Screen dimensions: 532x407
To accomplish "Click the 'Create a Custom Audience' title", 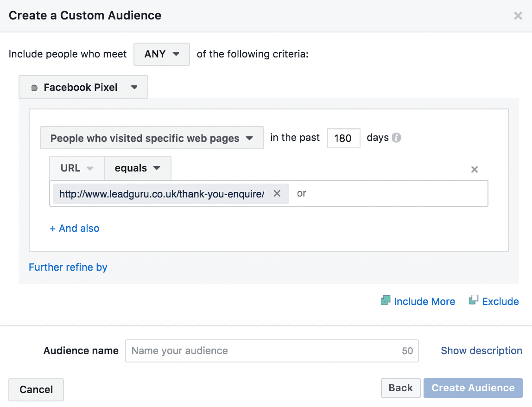I will point(85,16).
